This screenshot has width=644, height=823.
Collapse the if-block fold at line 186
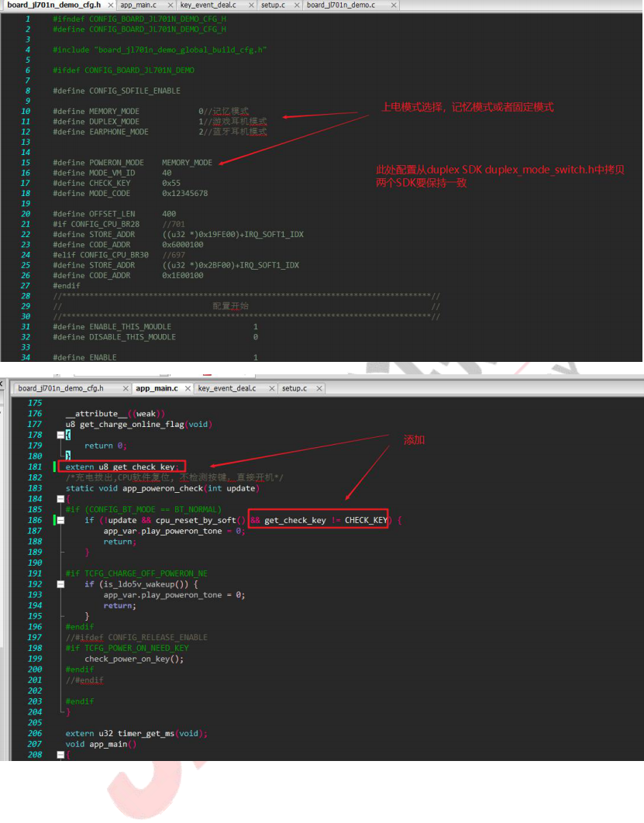click(x=60, y=520)
